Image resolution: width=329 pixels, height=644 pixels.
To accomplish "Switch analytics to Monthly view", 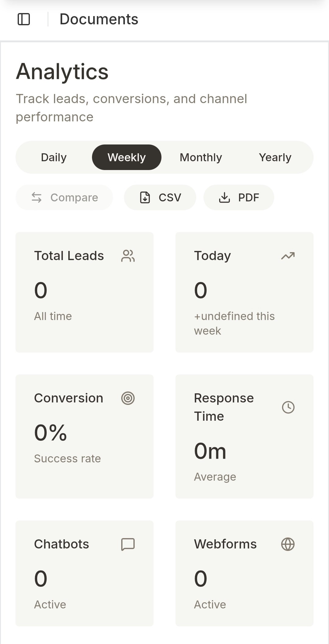I will click(201, 157).
